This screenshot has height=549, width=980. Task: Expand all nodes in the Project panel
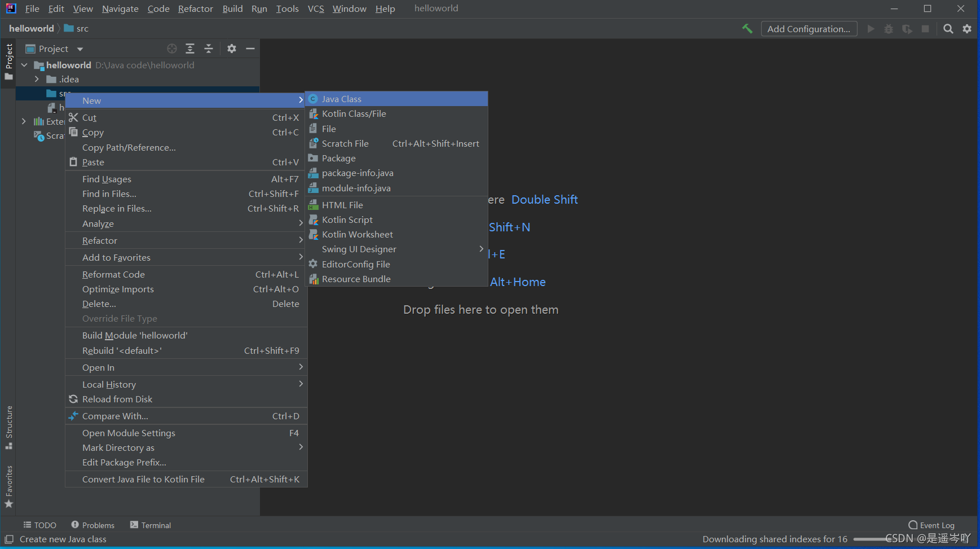pyautogui.click(x=190, y=49)
